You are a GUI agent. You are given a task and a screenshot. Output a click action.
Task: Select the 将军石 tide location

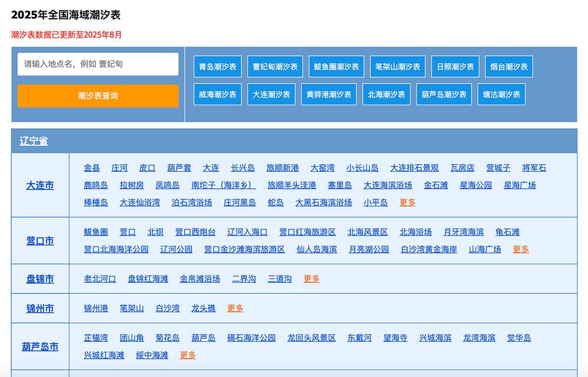tap(534, 168)
